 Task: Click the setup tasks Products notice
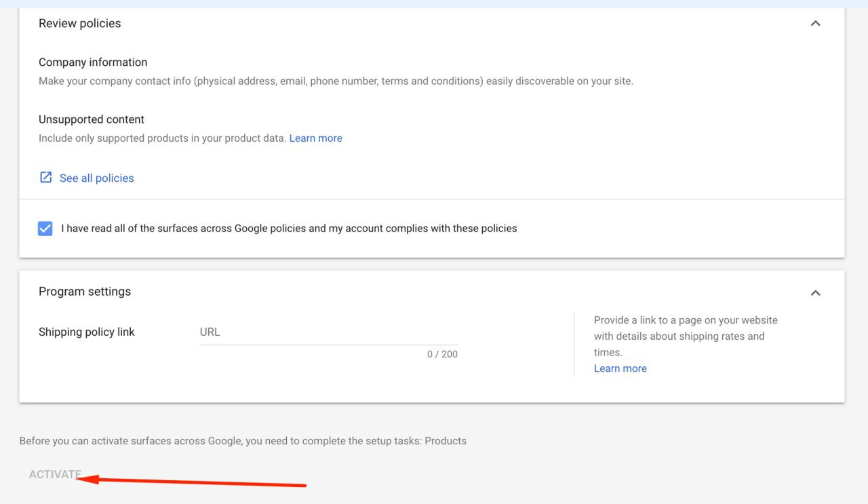243,441
